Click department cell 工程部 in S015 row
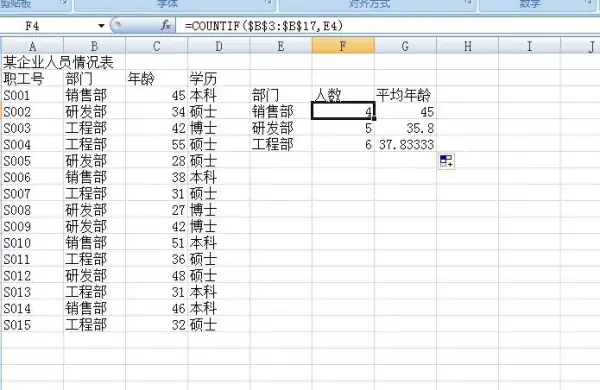This screenshot has height=390, width=600. pos(95,325)
